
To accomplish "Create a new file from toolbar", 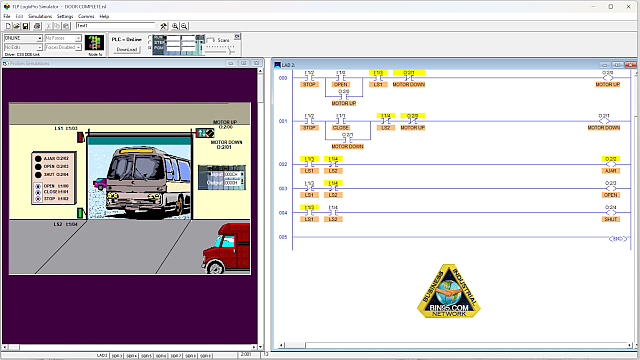I will click(x=8, y=26).
